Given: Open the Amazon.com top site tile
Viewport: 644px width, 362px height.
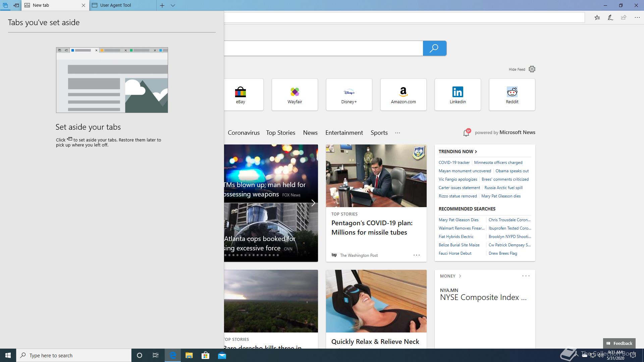Looking at the screenshot, I should click(404, 95).
